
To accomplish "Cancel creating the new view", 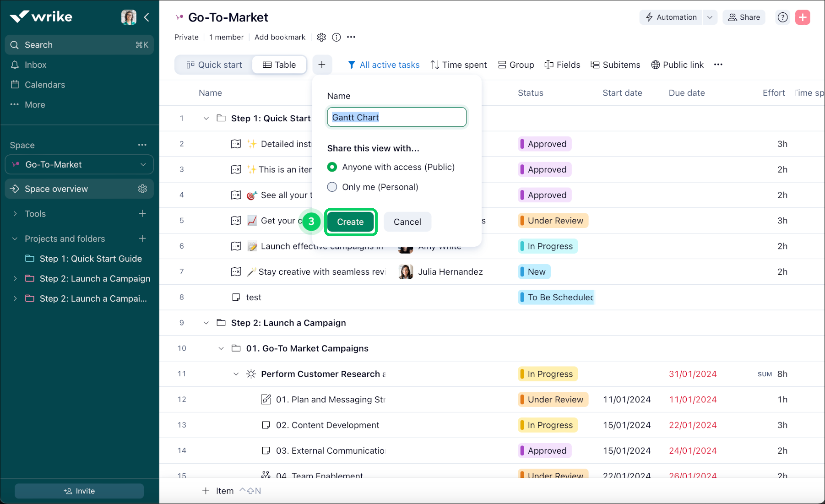I will [x=407, y=222].
